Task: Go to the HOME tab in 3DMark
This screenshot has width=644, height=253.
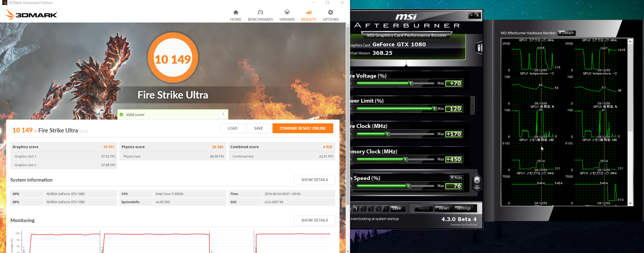Action: [x=236, y=16]
